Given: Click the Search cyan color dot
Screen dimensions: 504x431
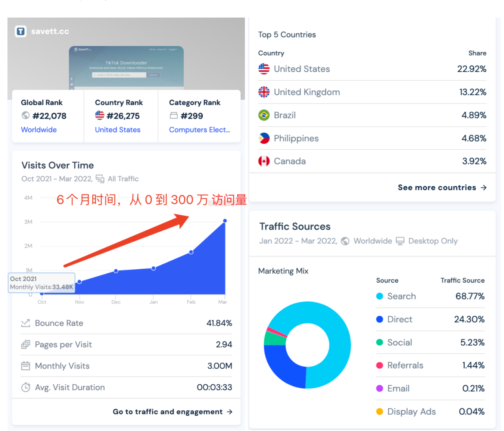Looking at the screenshot, I should 380,296.
